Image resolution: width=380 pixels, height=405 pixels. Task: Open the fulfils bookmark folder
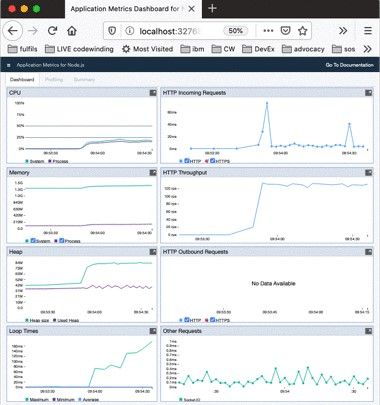[x=22, y=49]
